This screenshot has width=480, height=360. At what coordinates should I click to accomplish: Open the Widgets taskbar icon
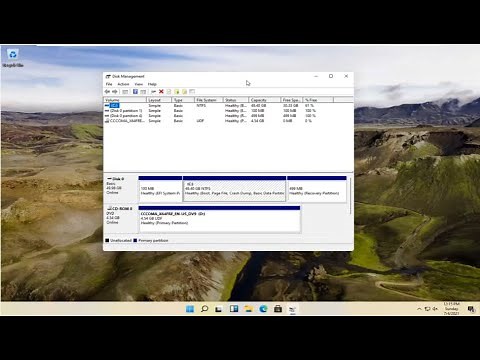234,309
